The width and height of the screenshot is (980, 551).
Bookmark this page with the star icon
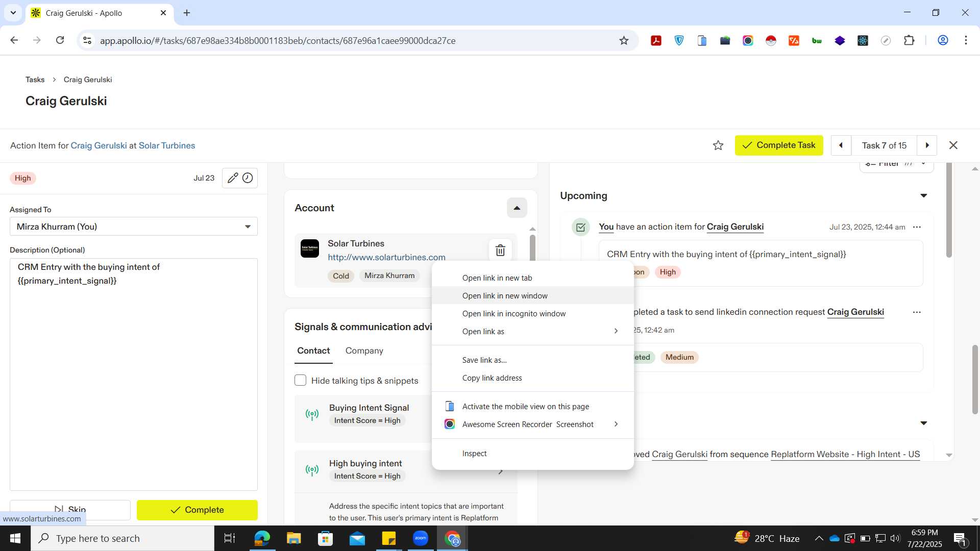pos(624,40)
